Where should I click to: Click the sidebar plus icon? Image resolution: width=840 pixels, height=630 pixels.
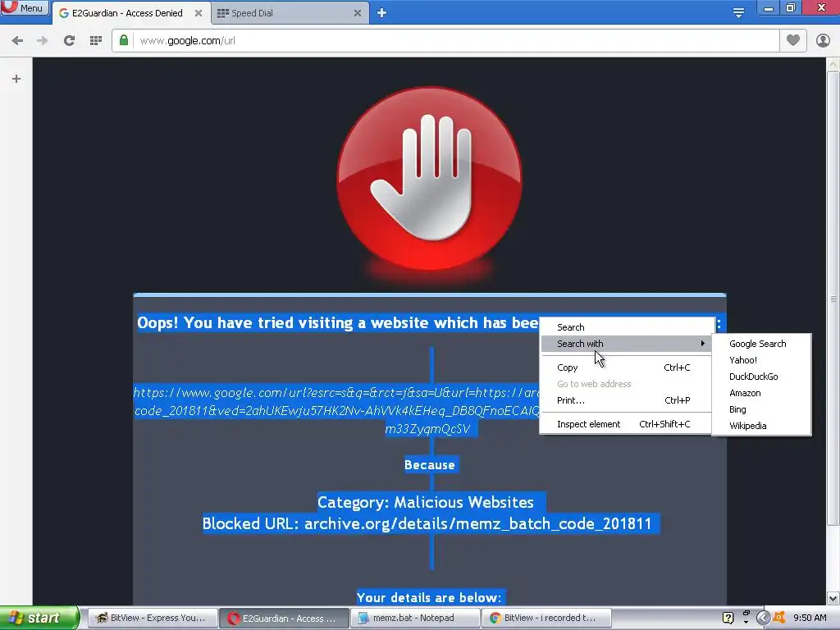pyautogui.click(x=16, y=80)
